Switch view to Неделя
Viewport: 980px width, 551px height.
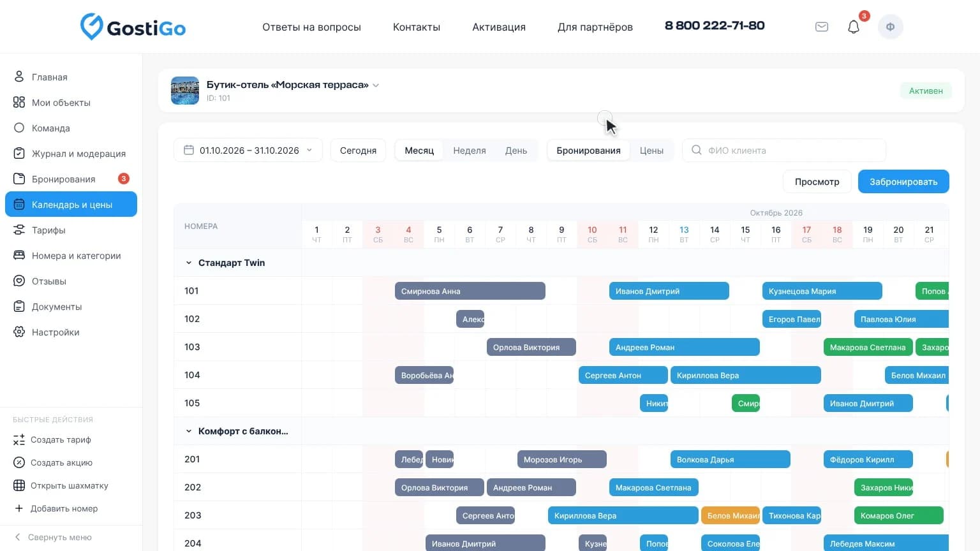[x=470, y=151]
